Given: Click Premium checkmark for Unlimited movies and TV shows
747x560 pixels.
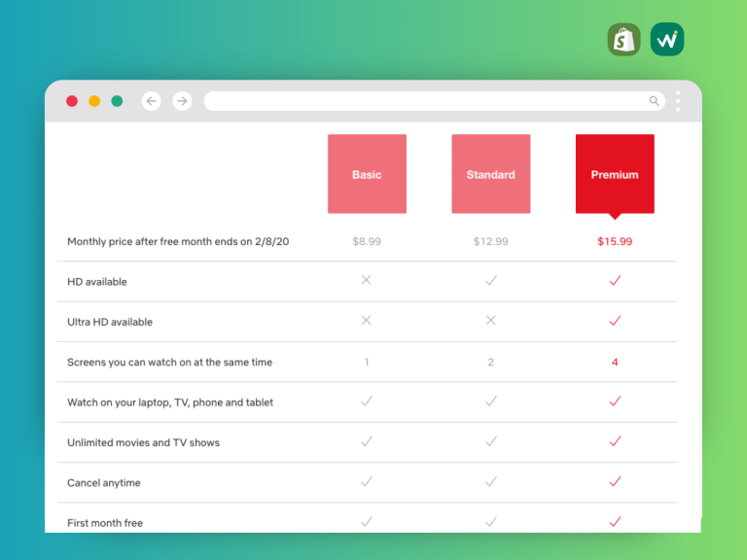Looking at the screenshot, I should (x=615, y=441).
